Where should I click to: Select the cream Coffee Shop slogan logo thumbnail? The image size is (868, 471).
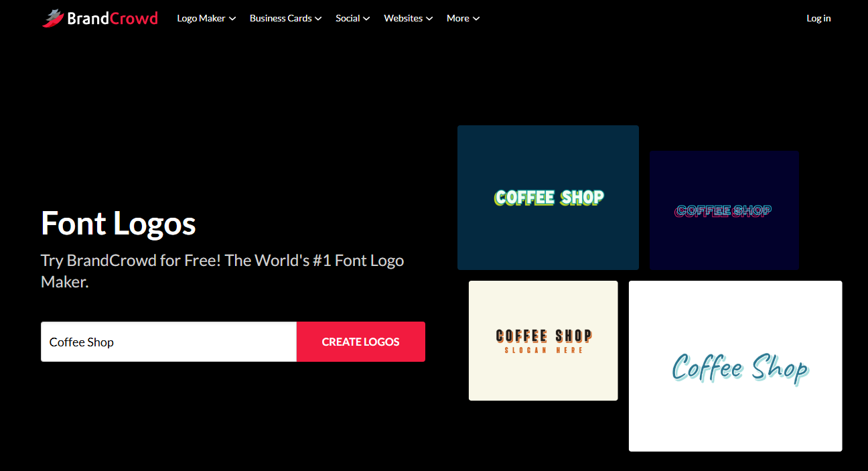tap(543, 340)
